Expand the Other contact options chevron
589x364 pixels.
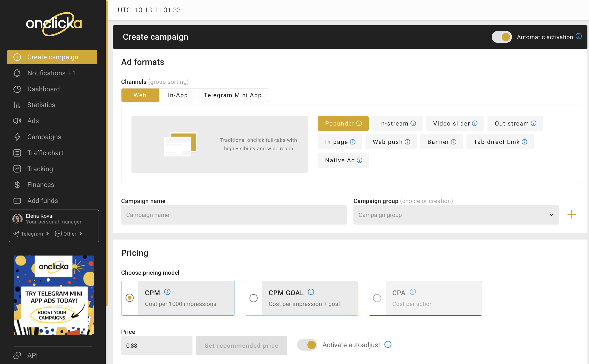[81, 234]
